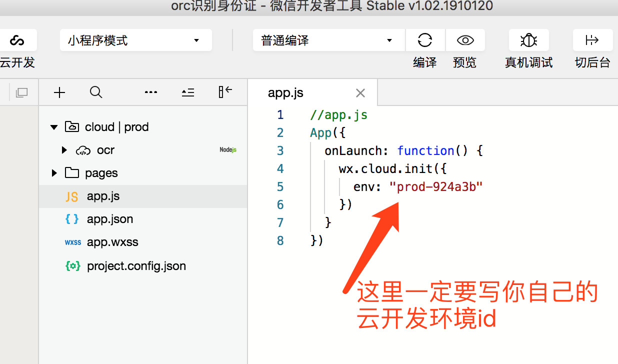Click the App({ code on line 2
This screenshot has width=618, height=364.
coord(328,133)
